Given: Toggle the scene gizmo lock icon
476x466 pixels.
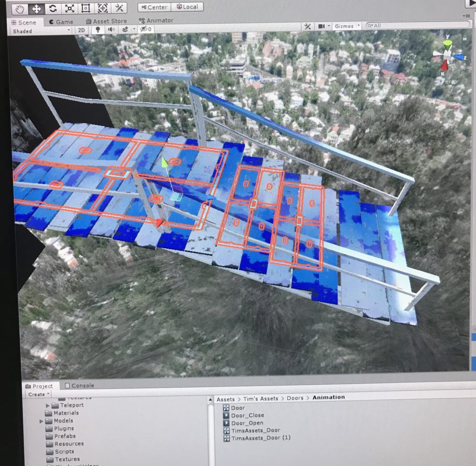Looking at the screenshot, I should [x=465, y=38].
